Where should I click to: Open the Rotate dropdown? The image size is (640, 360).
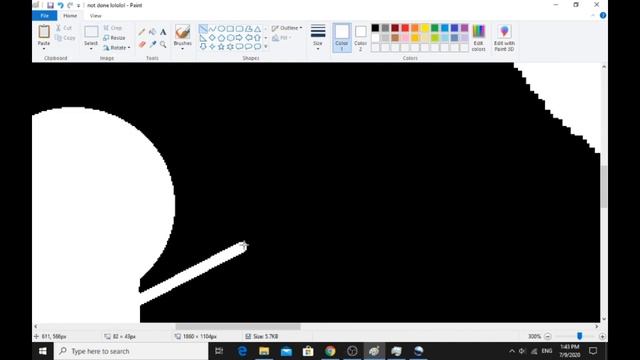click(x=117, y=47)
